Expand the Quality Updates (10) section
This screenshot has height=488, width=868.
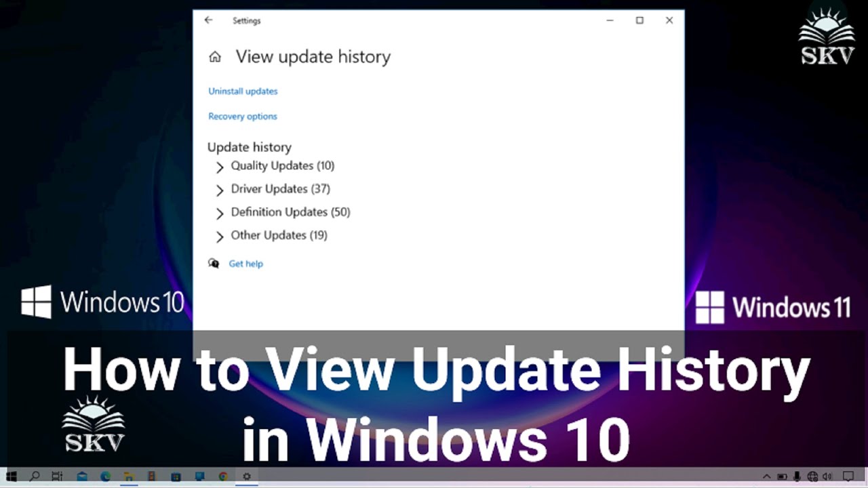point(275,166)
